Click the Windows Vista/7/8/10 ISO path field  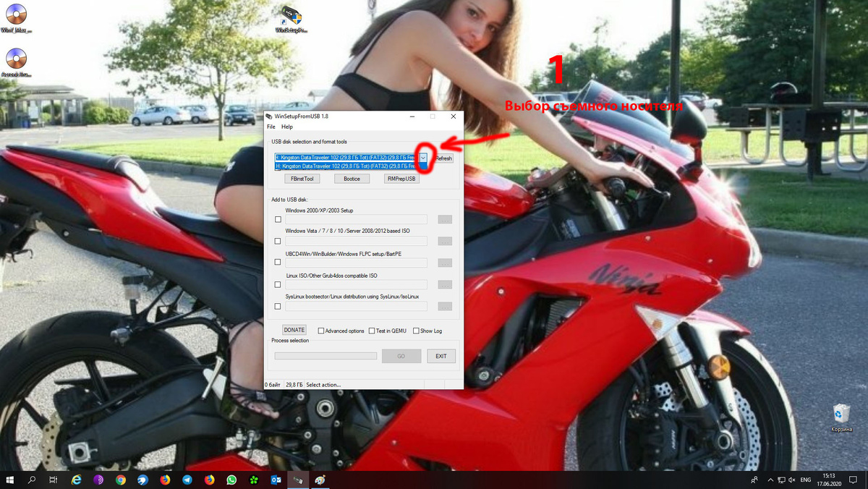(x=356, y=241)
